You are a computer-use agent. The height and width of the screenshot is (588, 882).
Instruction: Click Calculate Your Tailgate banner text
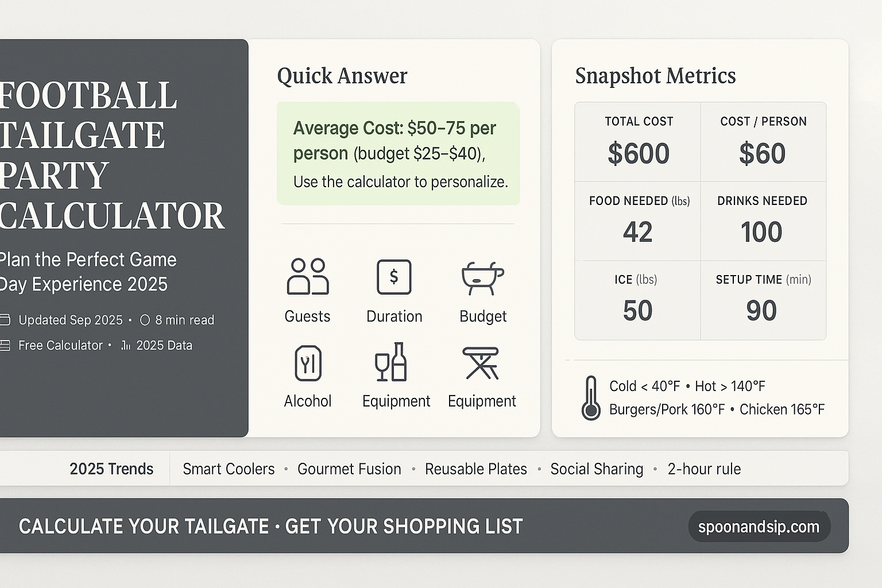[x=270, y=526]
